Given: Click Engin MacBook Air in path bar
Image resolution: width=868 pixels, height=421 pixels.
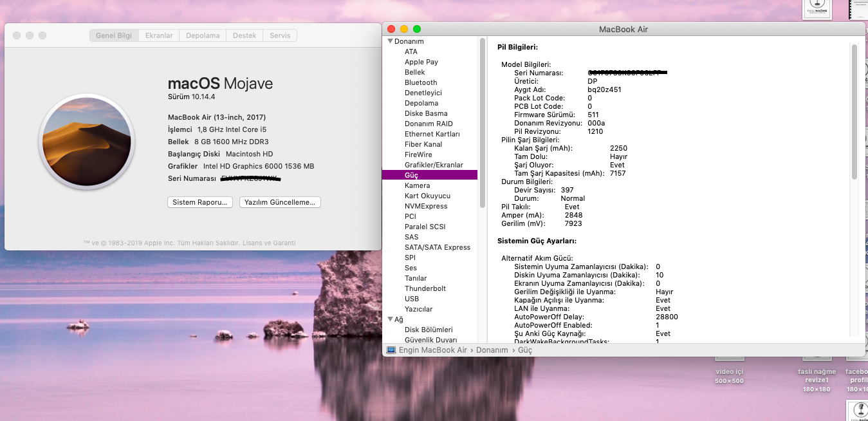Looking at the screenshot, I should coord(433,350).
